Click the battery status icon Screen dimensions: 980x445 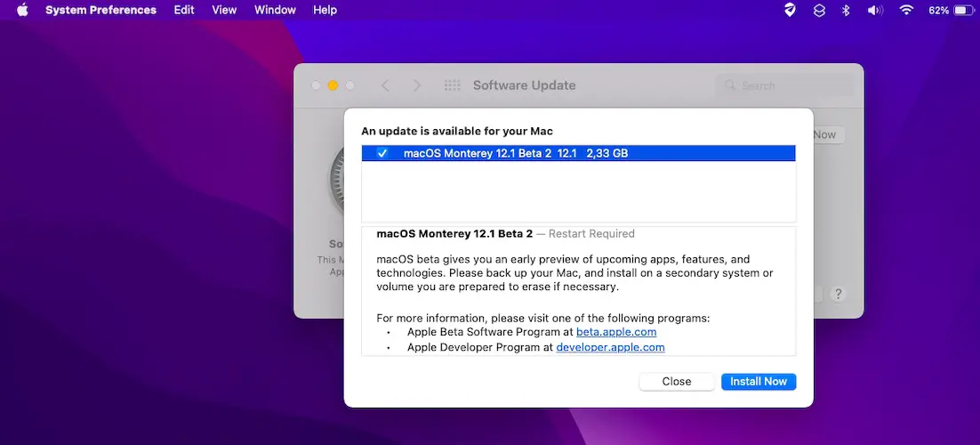click(963, 10)
